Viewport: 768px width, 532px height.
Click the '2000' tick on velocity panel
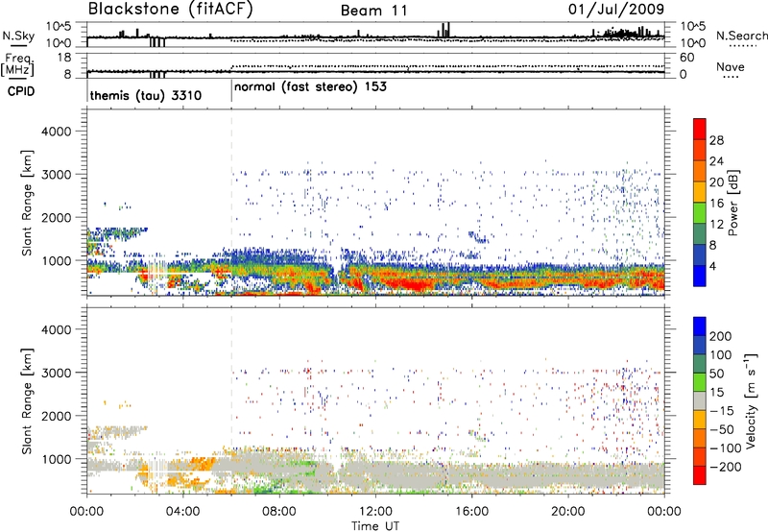tap(57, 416)
